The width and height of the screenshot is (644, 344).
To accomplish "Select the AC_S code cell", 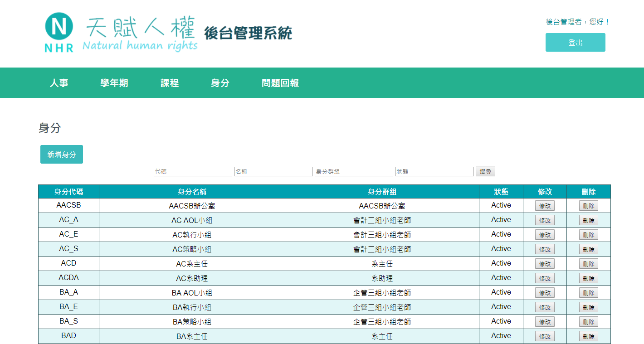I will [68, 249].
